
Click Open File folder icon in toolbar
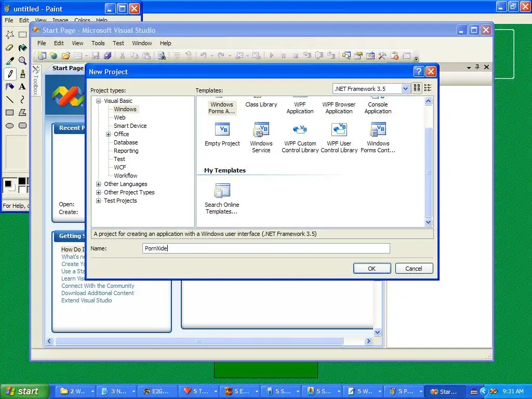pos(66,56)
